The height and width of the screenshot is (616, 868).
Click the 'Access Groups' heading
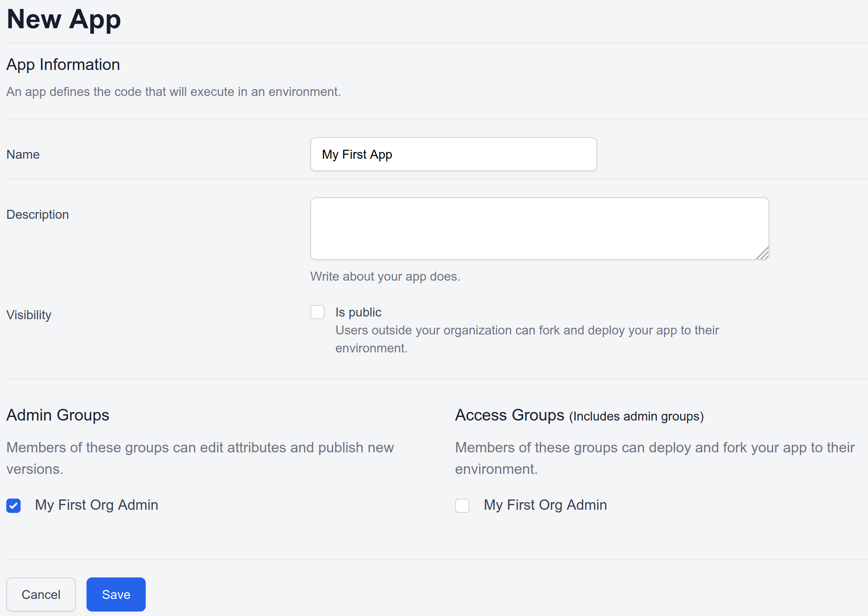[x=510, y=415]
